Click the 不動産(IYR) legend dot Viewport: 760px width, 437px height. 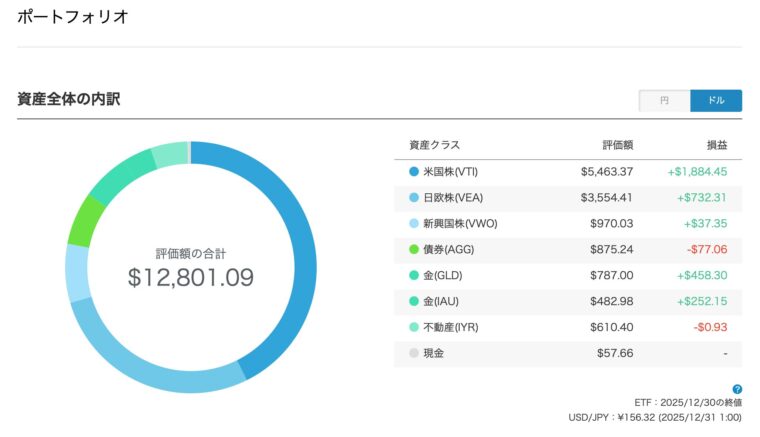point(414,327)
